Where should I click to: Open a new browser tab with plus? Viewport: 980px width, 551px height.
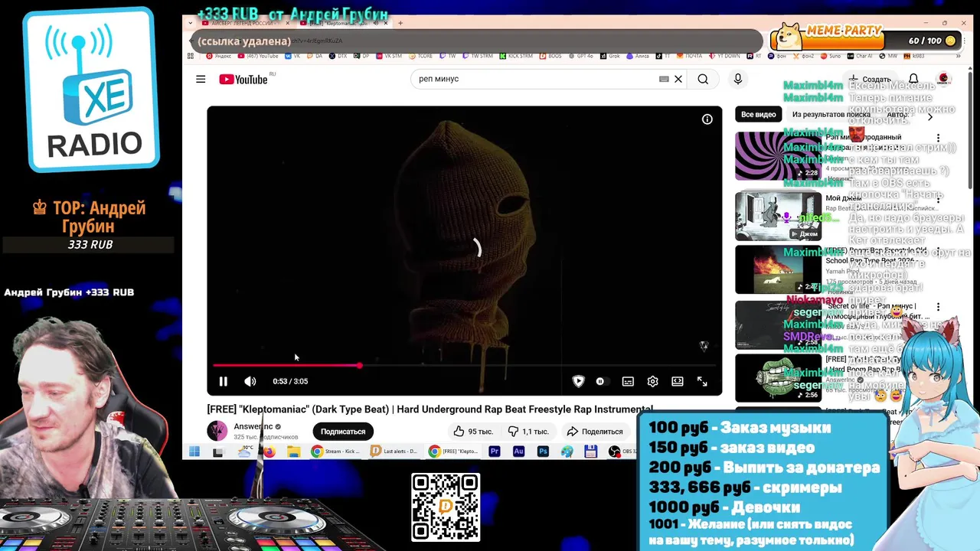coord(400,23)
